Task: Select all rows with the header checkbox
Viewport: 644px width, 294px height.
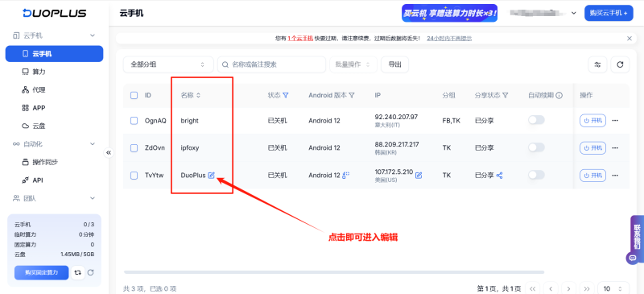Action: 134,95
